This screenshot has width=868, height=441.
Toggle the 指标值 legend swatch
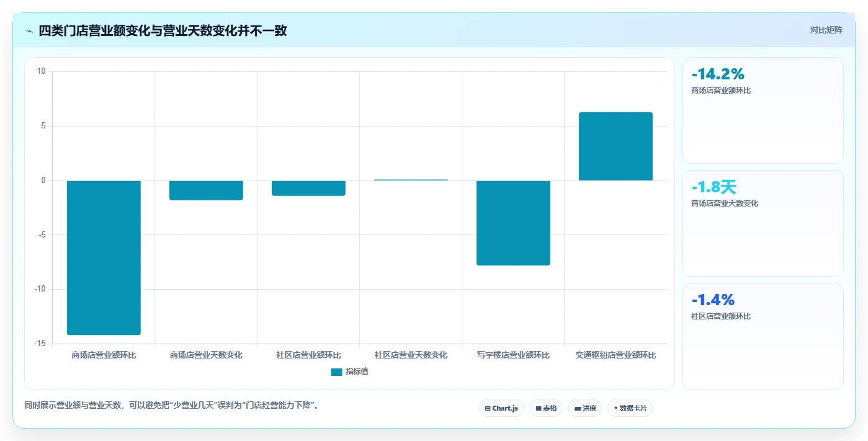(x=336, y=372)
